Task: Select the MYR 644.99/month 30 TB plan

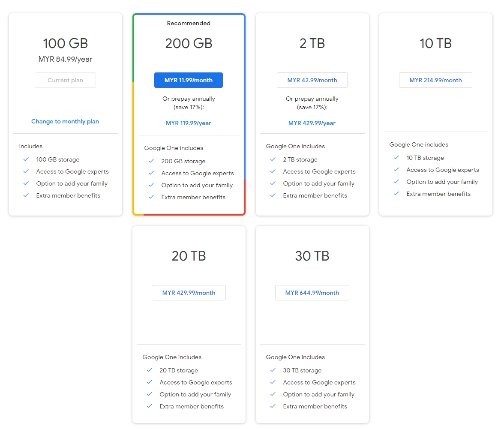Action: [312, 293]
